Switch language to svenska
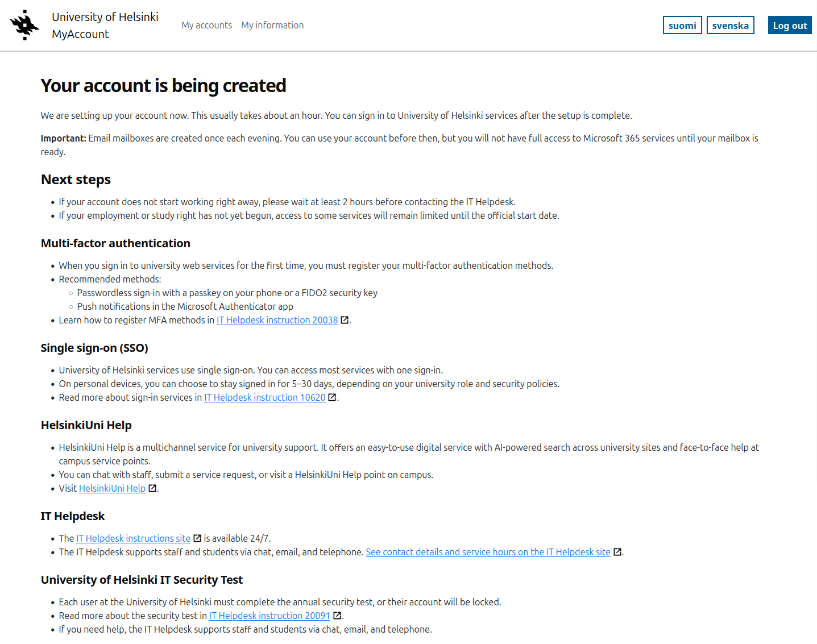The image size is (817, 644). [x=730, y=26]
